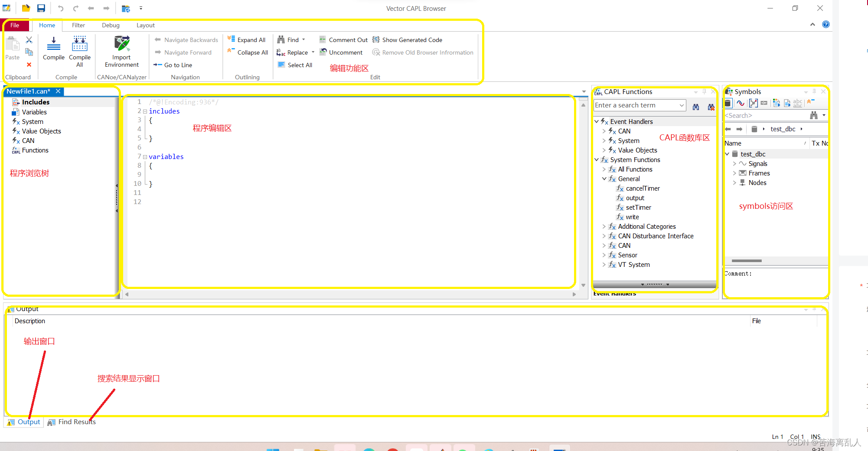Select the Output tab at bottom
The image size is (868, 451).
point(24,422)
